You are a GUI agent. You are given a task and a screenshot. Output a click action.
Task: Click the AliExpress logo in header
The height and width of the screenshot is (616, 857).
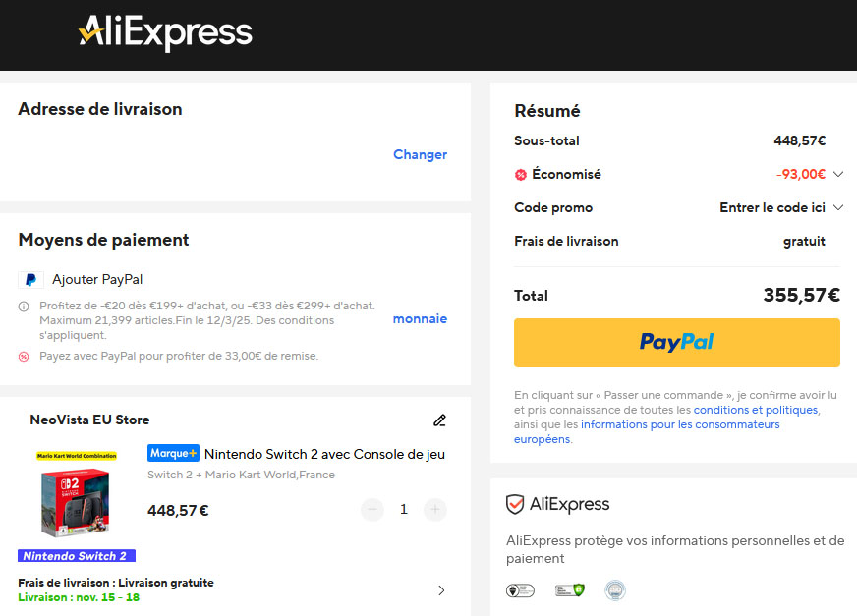tap(165, 33)
